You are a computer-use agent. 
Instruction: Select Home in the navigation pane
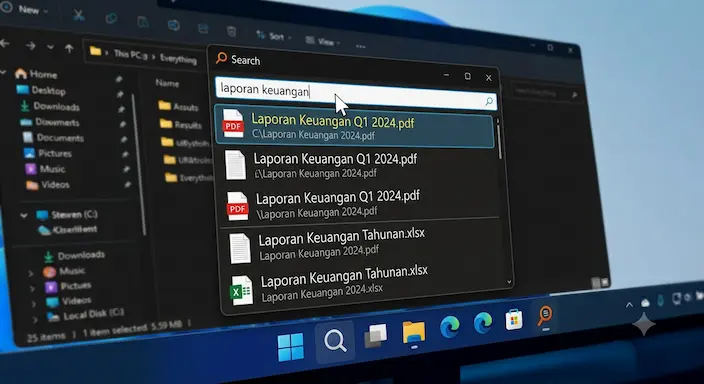click(x=36, y=74)
